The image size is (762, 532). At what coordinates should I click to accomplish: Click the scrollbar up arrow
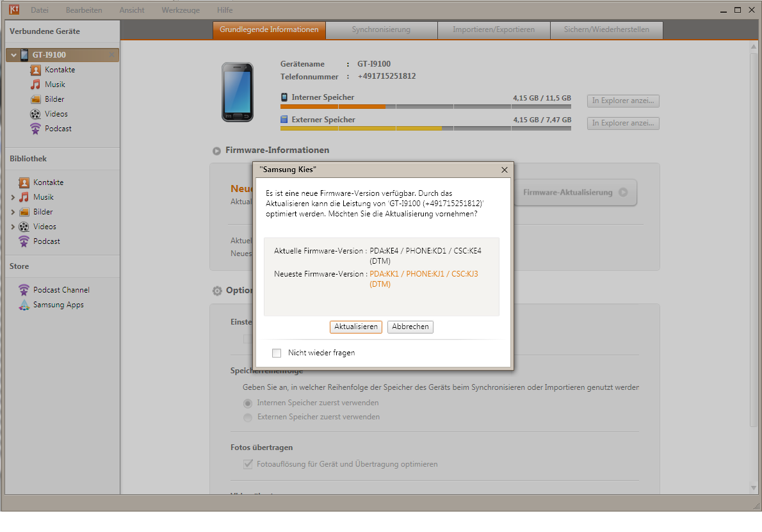coord(754,47)
